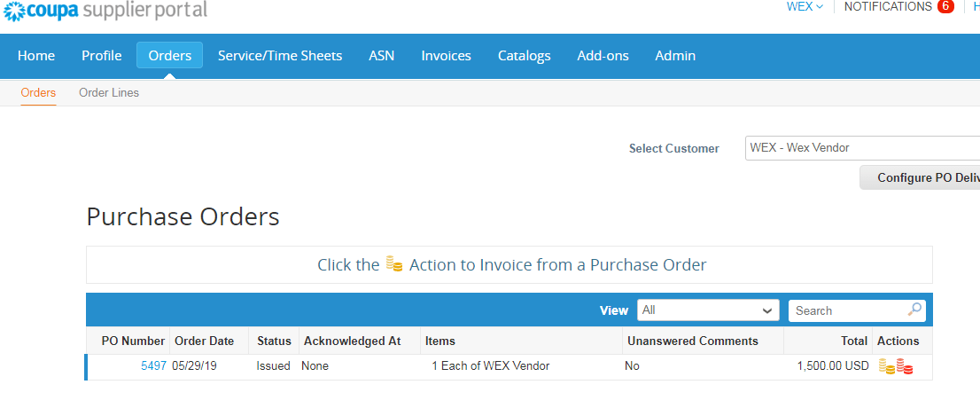Click the magnifier search icon in the table header
This screenshot has height=408, width=980.
point(914,310)
